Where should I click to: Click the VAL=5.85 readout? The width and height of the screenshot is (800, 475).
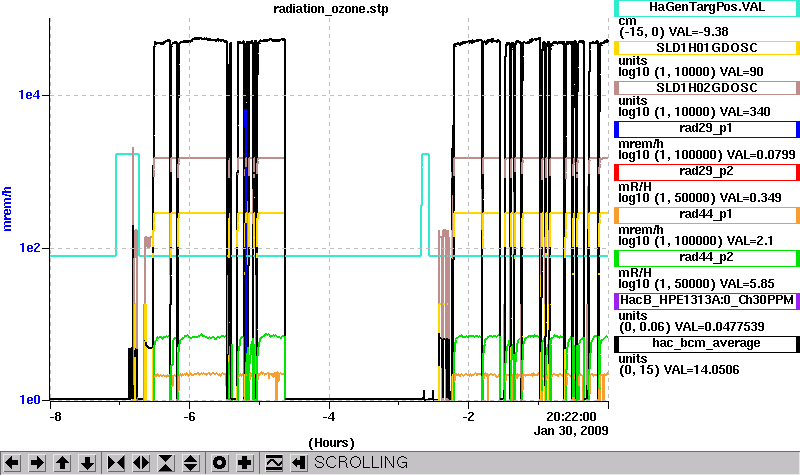point(747,284)
